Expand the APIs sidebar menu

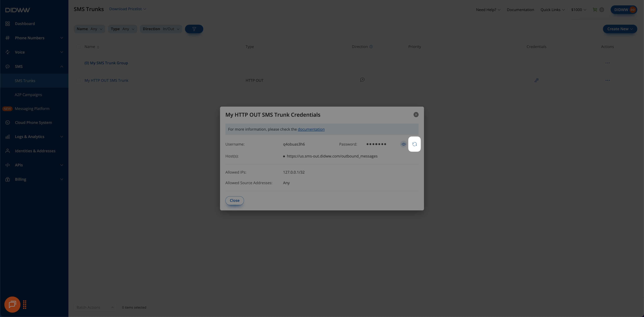coord(34,165)
